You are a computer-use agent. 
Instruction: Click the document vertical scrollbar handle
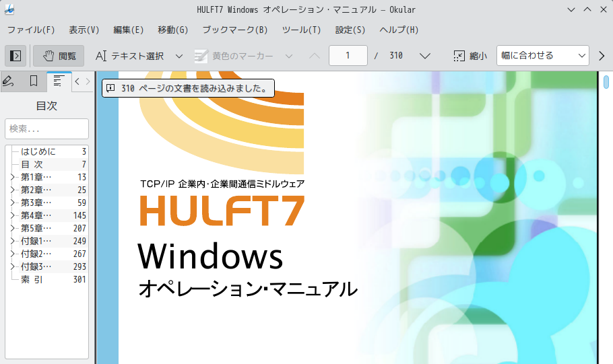[x=606, y=81]
